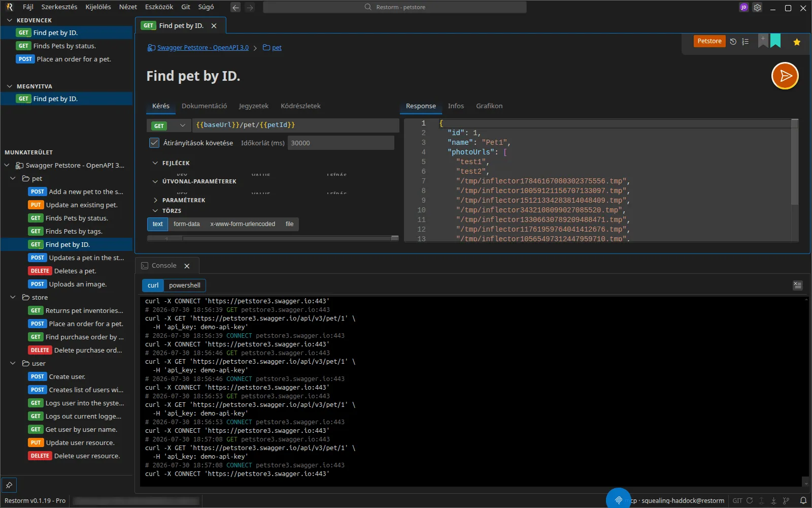
Task: Open the Jegyzetek tab
Action: (254, 106)
